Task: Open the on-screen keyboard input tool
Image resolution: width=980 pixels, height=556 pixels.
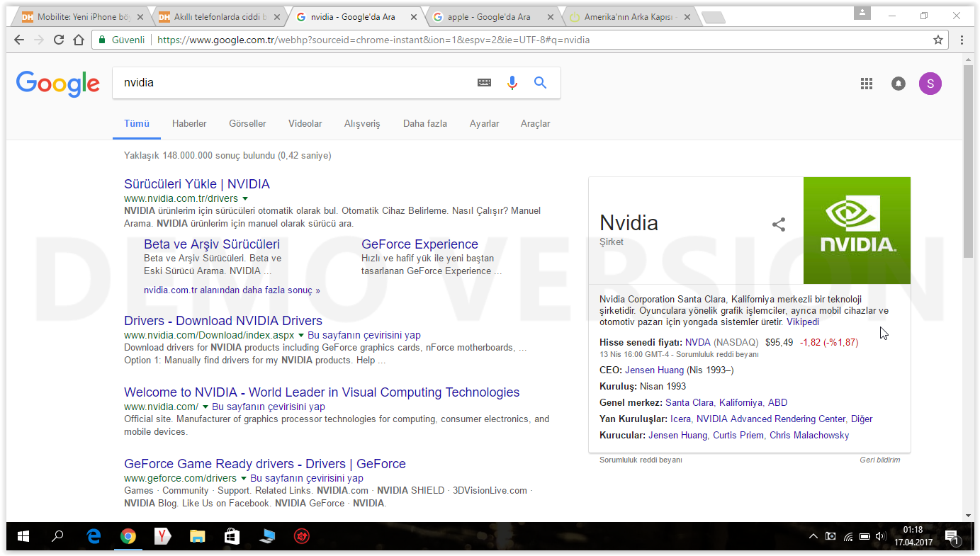Action: 484,83
